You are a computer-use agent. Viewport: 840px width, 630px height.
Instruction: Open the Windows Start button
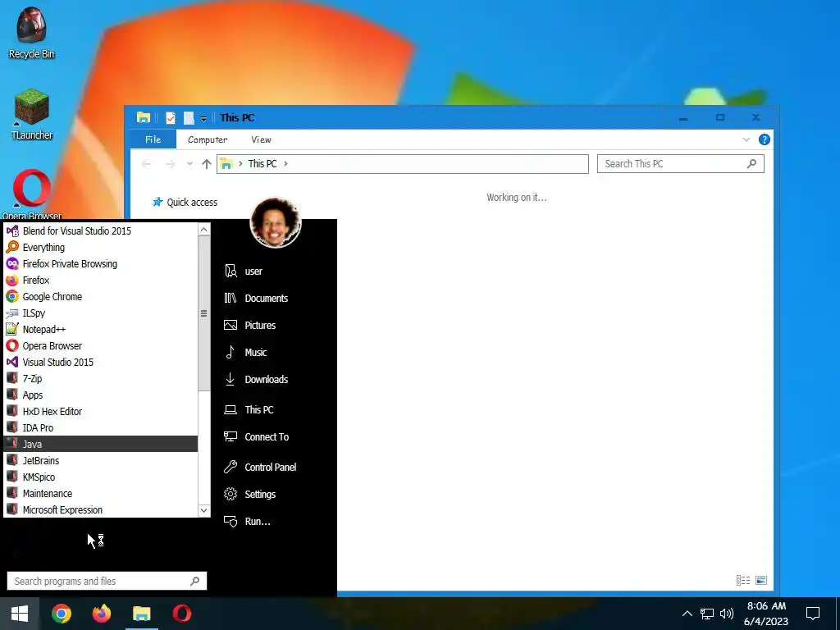[20, 614]
